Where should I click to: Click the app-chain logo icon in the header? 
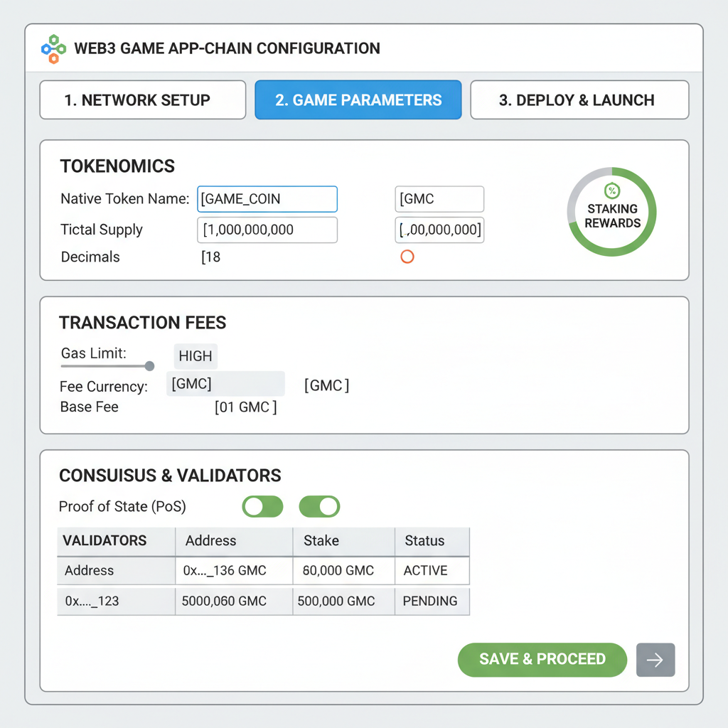[53, 48]
